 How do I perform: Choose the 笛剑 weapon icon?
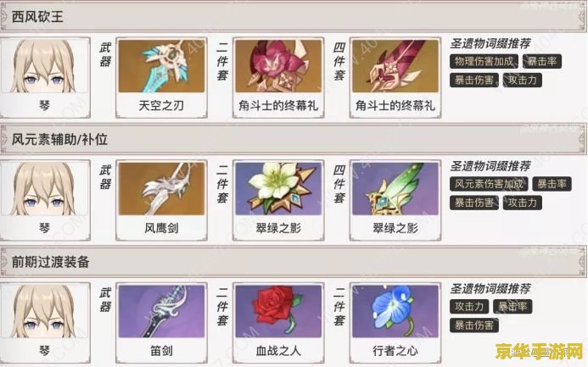coord(161,311)
